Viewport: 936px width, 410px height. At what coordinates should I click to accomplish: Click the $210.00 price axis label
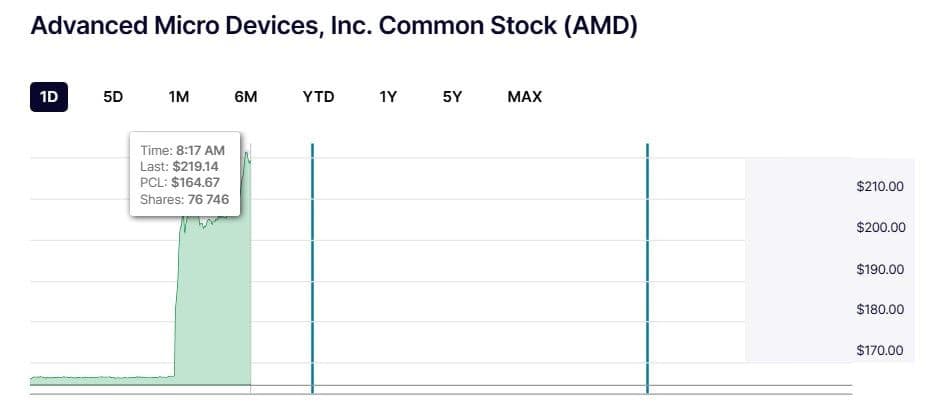point(880,186)
